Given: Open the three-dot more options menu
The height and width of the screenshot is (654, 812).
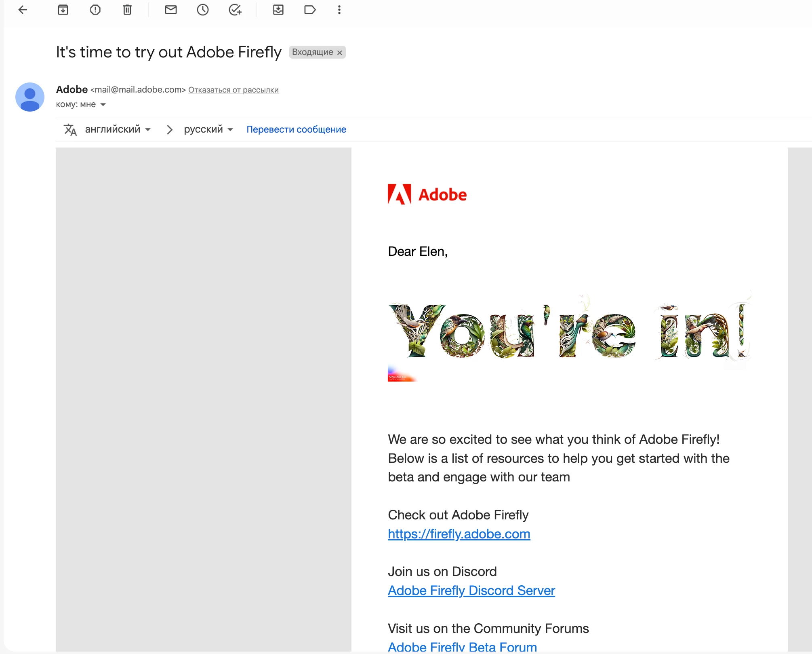Looking at the screenshot, I should click(339, 10).
